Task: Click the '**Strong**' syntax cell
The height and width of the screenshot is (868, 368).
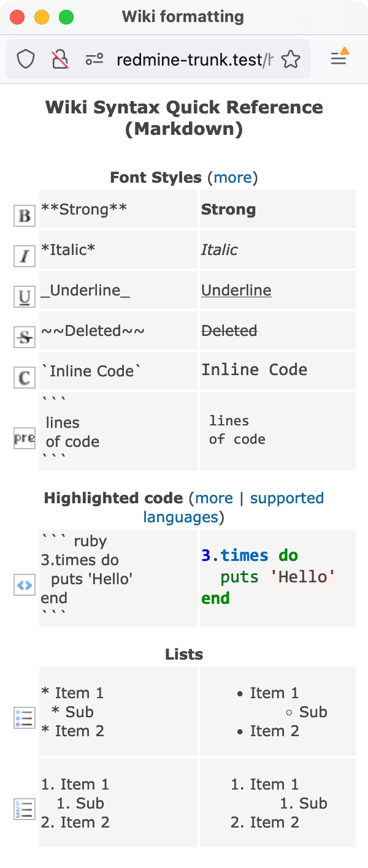Action: pyautogui.click(x=118, y=209)
